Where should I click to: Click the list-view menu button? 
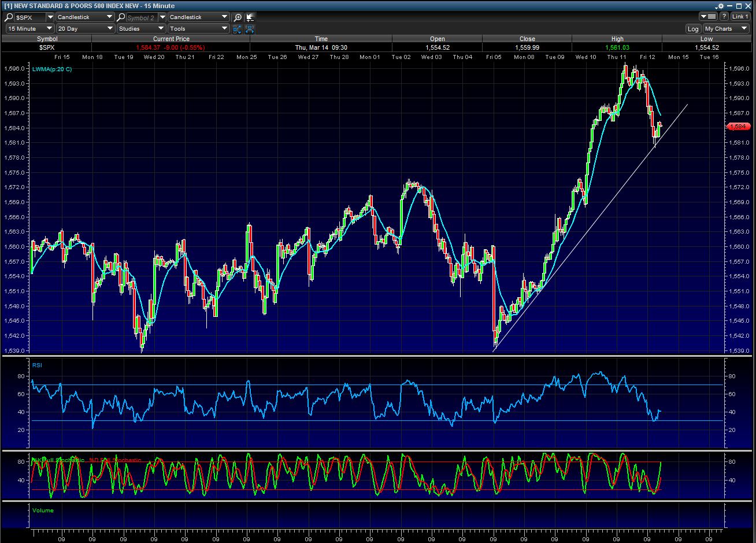709,17
